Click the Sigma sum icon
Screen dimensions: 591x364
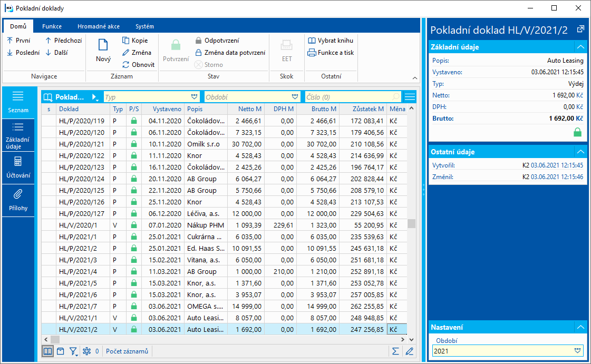(x=395, y=351)
